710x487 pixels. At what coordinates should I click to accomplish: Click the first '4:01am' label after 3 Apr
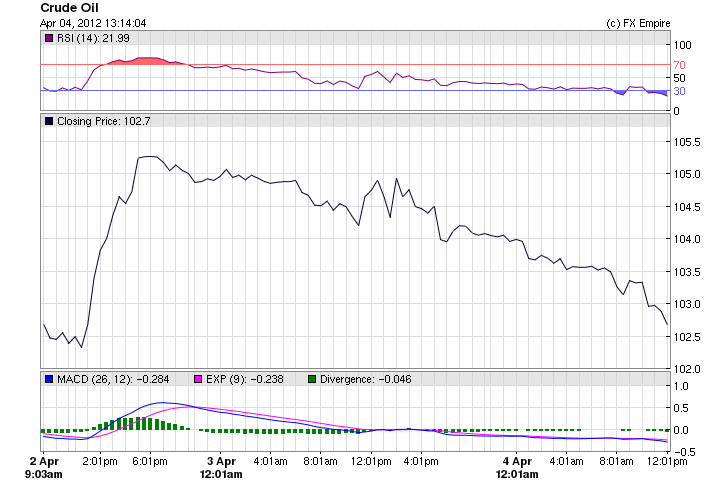tap(270, 461)
